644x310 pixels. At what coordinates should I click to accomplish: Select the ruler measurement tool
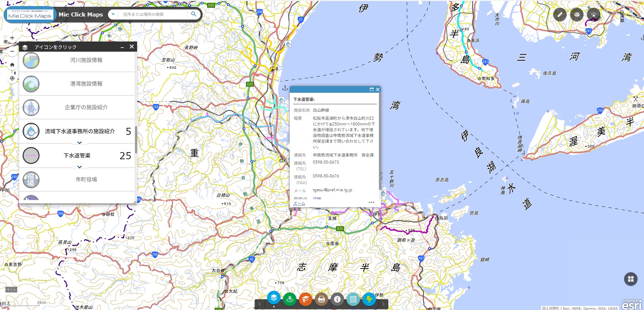[x=560, y=15]
